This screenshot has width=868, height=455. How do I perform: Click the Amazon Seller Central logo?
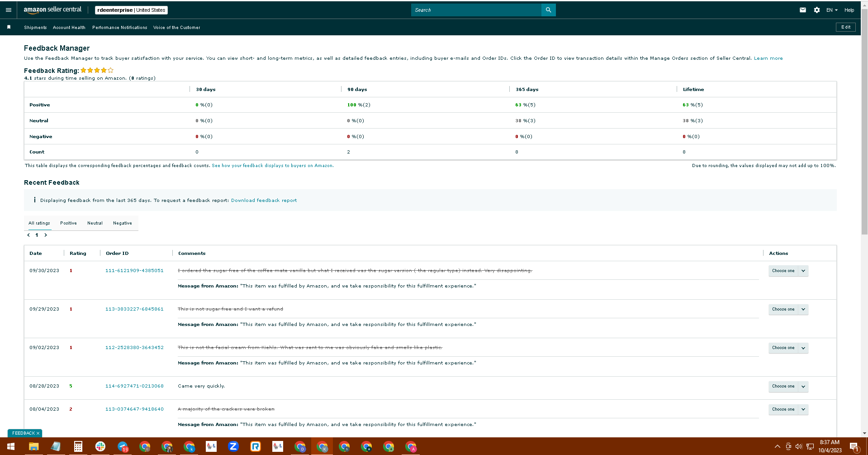pos(52,10)
